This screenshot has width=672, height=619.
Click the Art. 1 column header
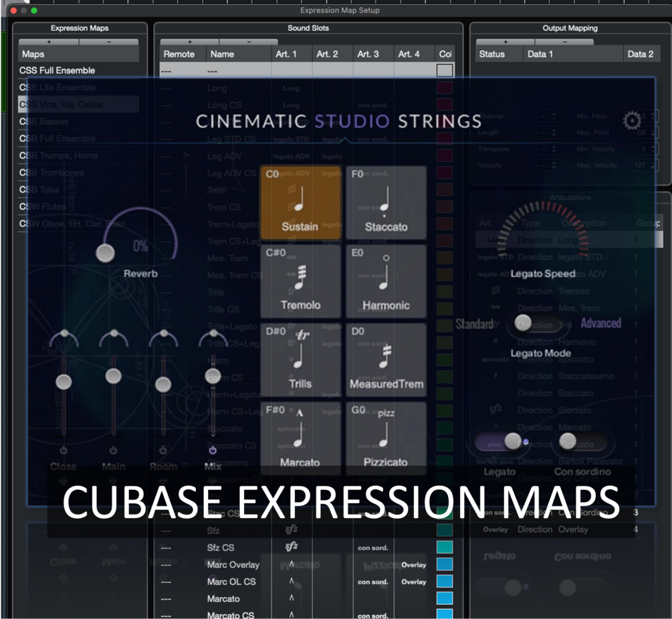pos(292,54)
